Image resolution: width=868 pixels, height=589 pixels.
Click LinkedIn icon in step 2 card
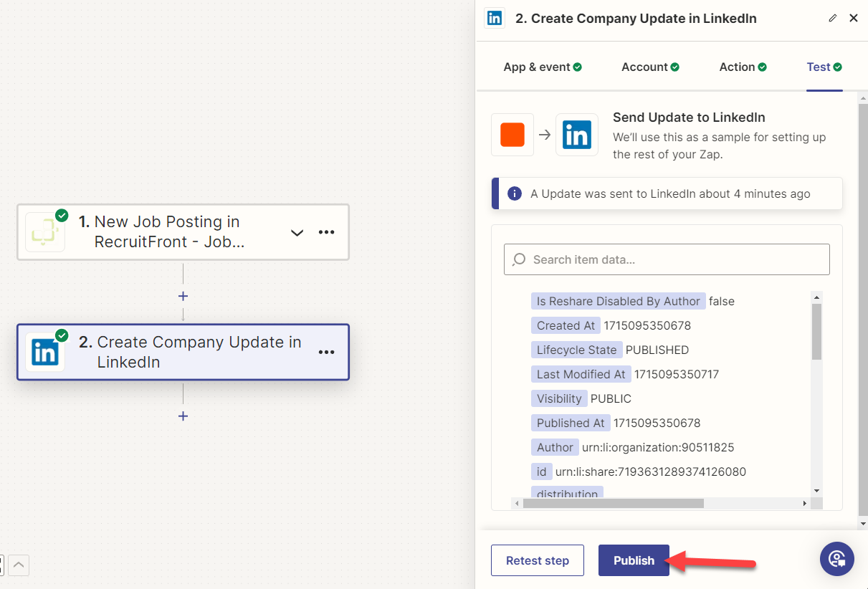(45, 352)
